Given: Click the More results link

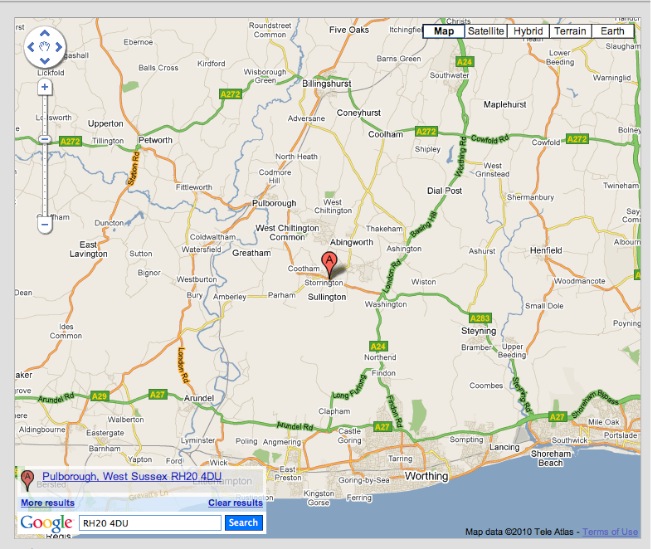Looking at the screenshot, I should point(48,503).
